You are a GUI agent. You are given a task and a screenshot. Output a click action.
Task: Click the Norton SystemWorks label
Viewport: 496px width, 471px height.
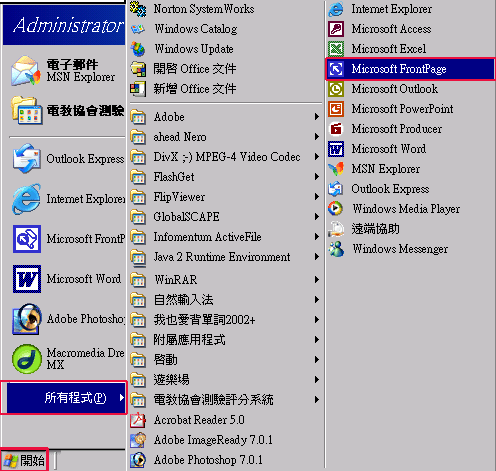tap(204, 9)
